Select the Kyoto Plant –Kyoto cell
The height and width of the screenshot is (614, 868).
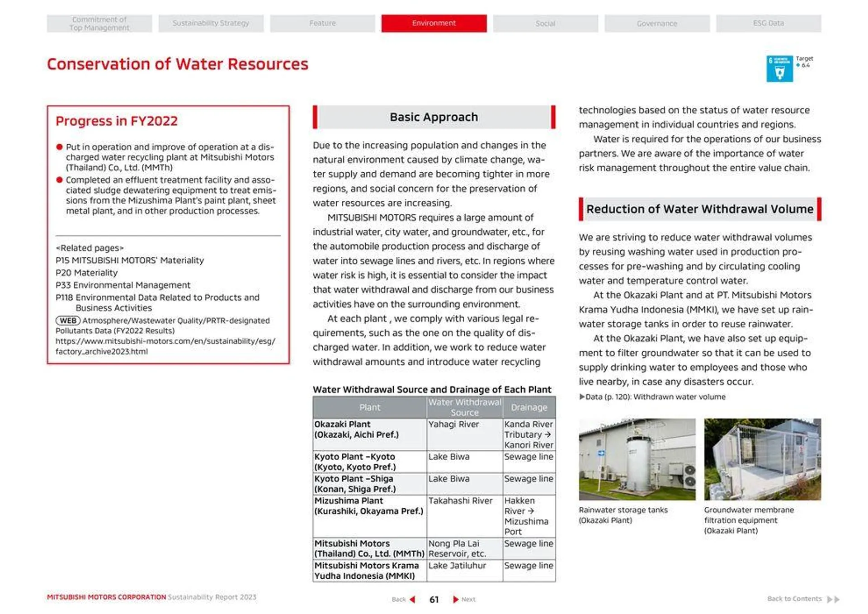coord(370,462)
